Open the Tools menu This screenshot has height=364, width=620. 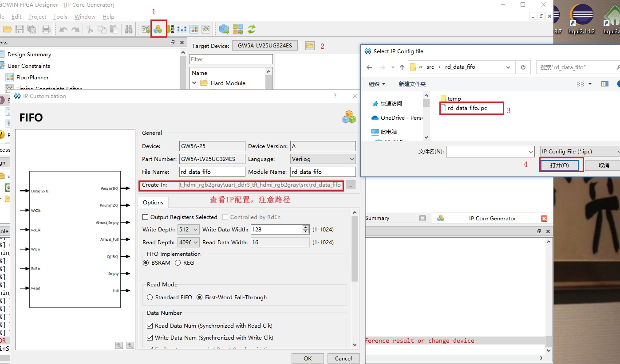[x=60, y=16]
